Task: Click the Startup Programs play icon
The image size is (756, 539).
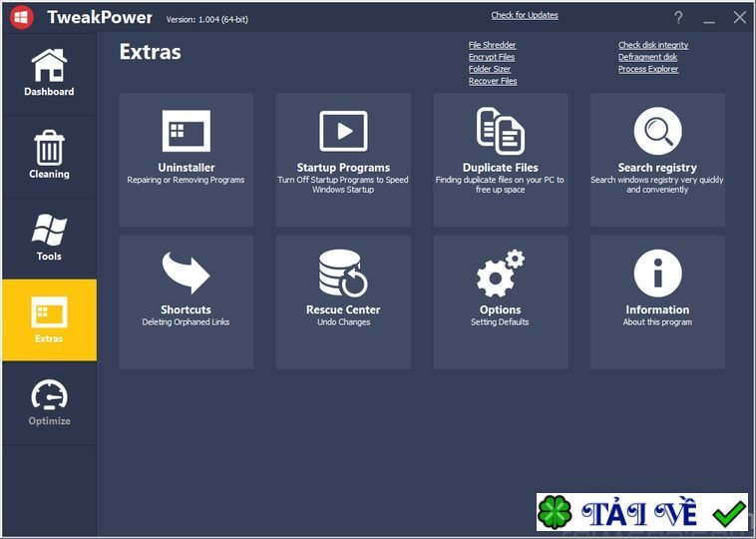Action: (x=343, y=131)
